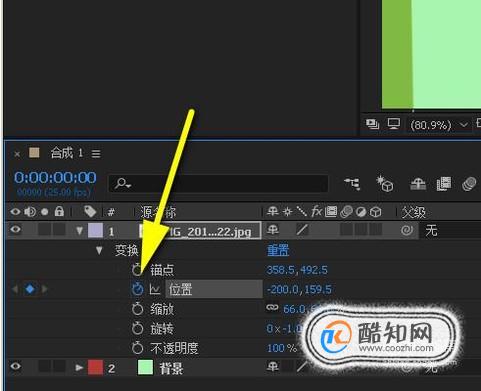This screenshot has height=391, width=481.
Task: Hide the 背景 layer with eye icon
Action: pos(15,366)
